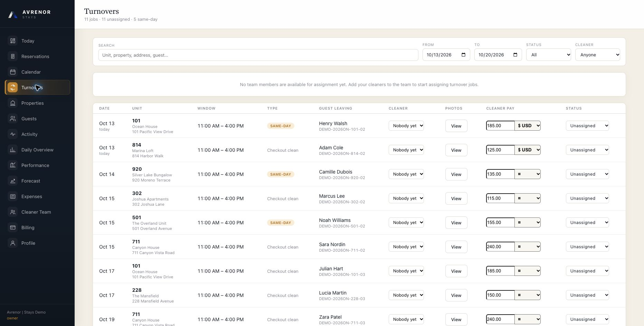Click cleaner pay field showing 150.00
This screenshot has width=644, height=326.
click(500, 295)
